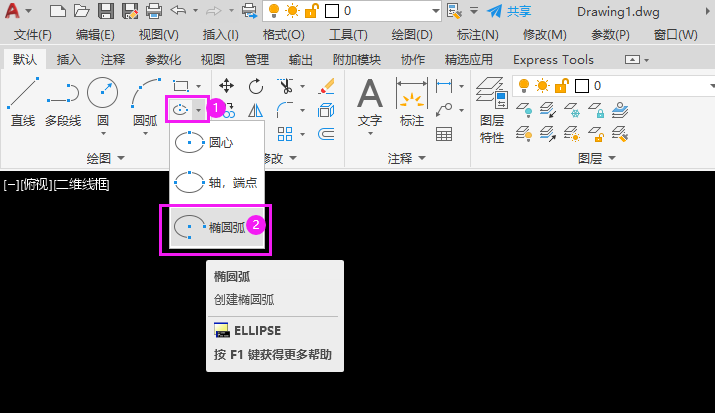Click the 共享 share button
Image resolution: width=715 pixels, height=413 pixels.
(x=508, y=11)
